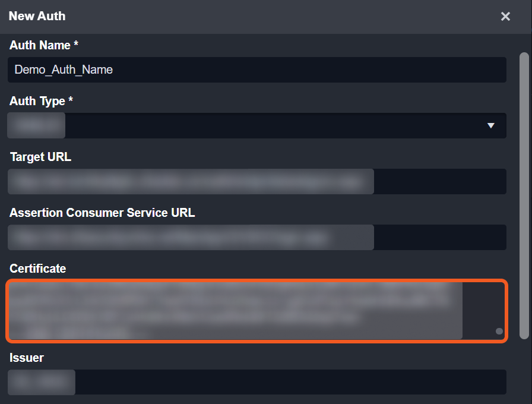532x404 pixels.
Task: Click into the Target URL field
Action: click(x=439, y=181)
